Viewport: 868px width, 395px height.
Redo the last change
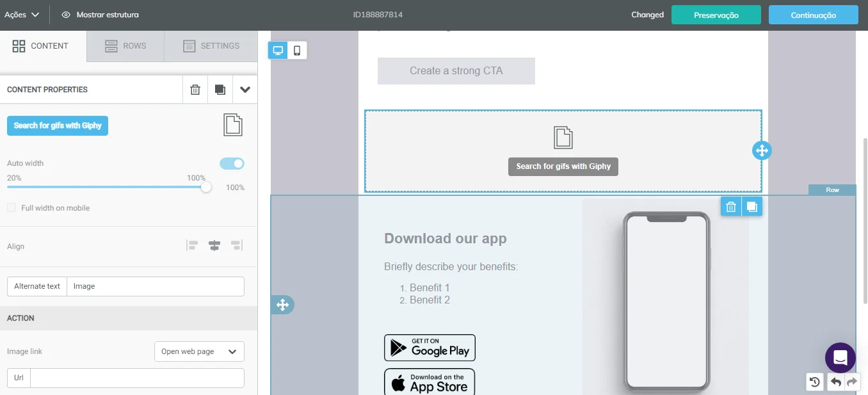point(852,382)
